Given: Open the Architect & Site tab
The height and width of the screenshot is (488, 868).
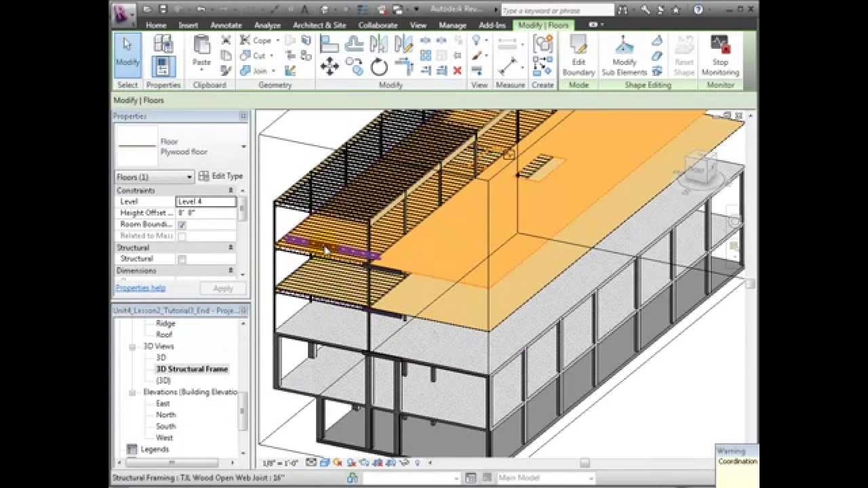Looking at the screenshot, I should (x=319, y=25).
